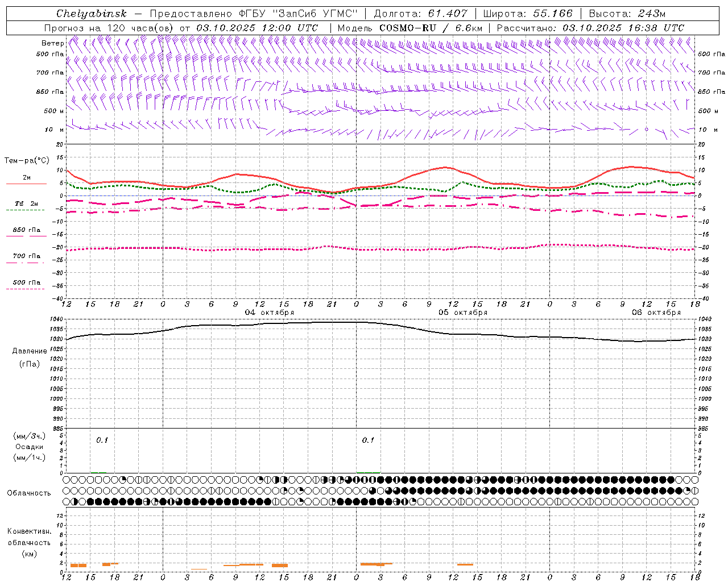Click the '04 октября' date label

point(270,313)
